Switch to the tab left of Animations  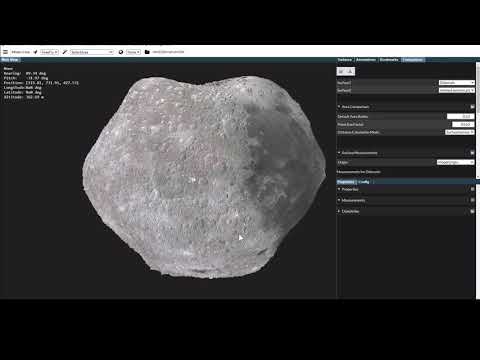tap(345, 60)
